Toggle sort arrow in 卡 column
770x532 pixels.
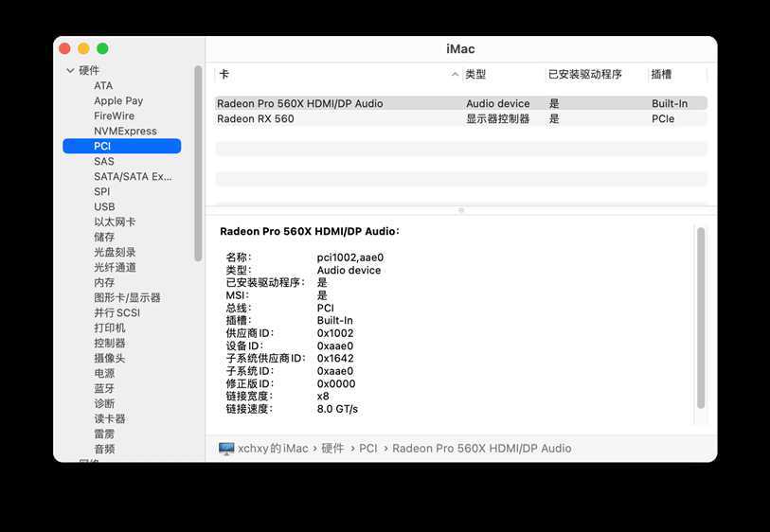(455, 75)
